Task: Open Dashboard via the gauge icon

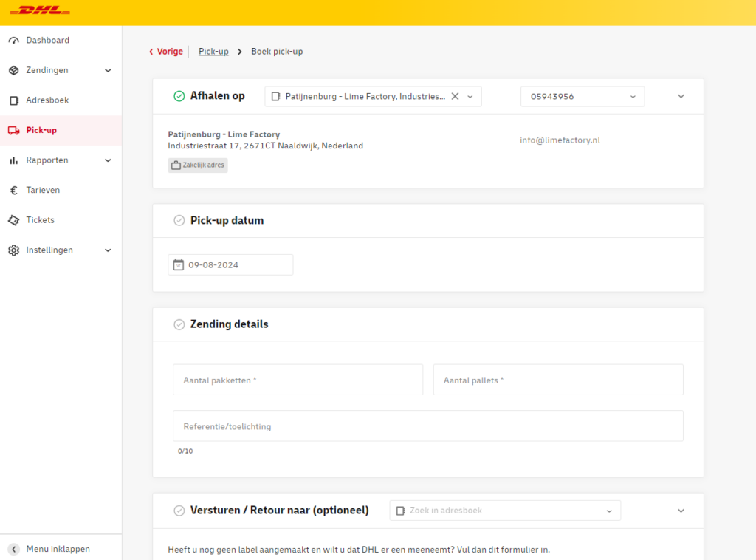Action: pyautogui.click(x=13, y=41)
